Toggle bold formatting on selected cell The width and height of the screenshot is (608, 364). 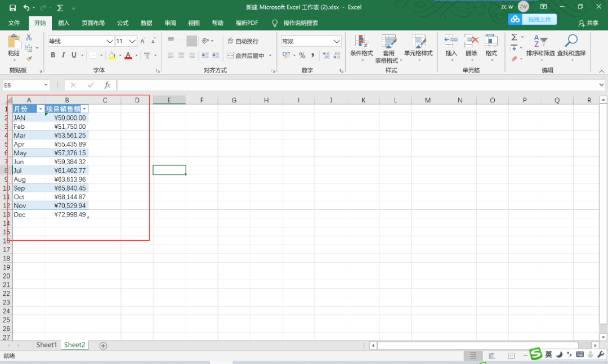53,55
